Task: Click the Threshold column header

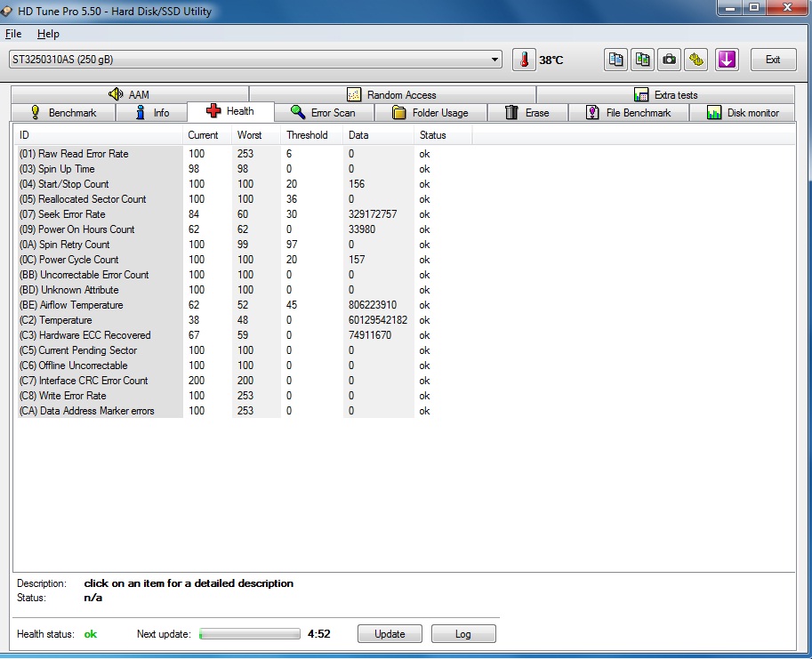Action: pyautogui.click(x=312, y=135)
